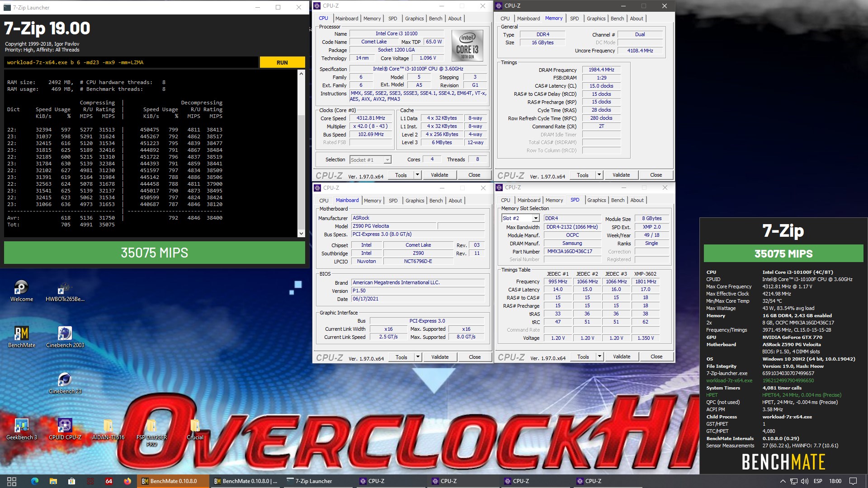Click BIOS Version P1.50 field
Image resolution: width=868 pixels, height=488 pixels.
[x=418, y=291]
